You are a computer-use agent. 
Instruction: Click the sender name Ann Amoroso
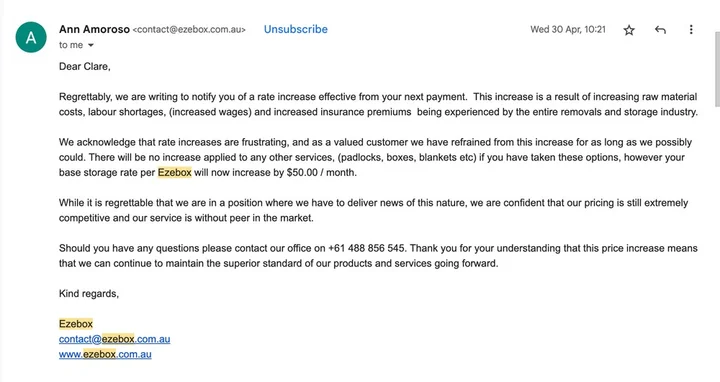[94, 29]
